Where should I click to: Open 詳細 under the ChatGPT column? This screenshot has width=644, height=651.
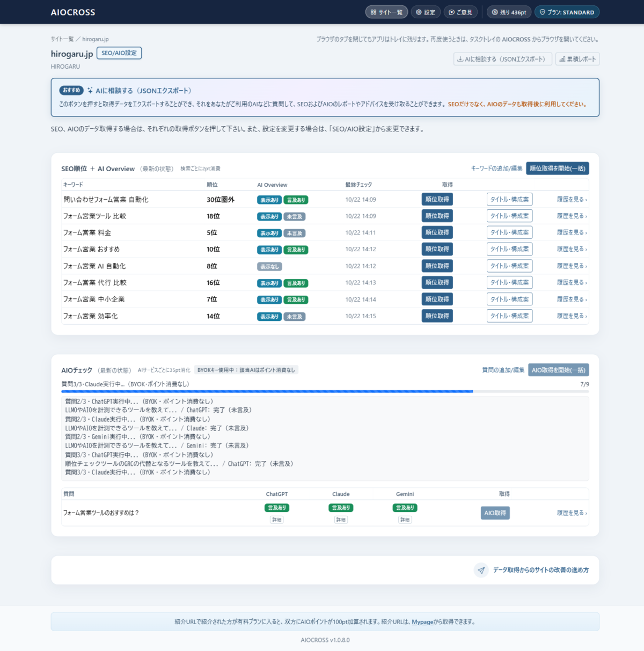point(277,520)
